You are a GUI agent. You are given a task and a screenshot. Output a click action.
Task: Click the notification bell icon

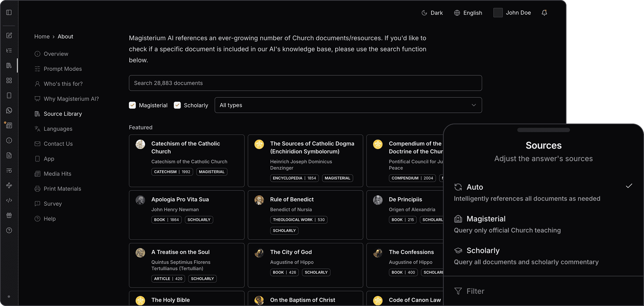point(544,13)
